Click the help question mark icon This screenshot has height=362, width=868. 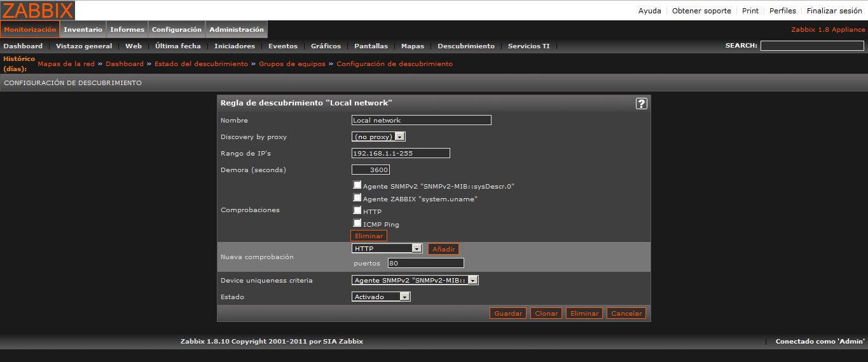[641, 104]
